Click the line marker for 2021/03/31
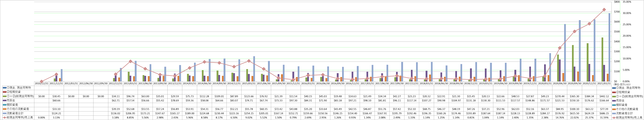 pyautogui.click(x=604, y=10)
